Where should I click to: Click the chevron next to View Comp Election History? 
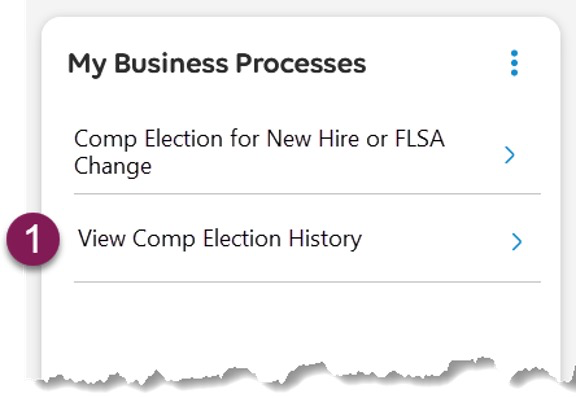[x=516, y=242]
